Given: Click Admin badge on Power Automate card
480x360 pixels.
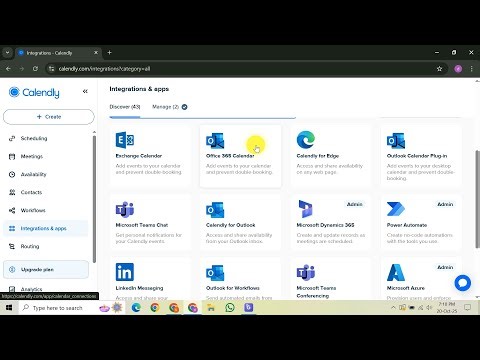Looking at the screenshot, I should pyautogui.click(x=445, y=204).
